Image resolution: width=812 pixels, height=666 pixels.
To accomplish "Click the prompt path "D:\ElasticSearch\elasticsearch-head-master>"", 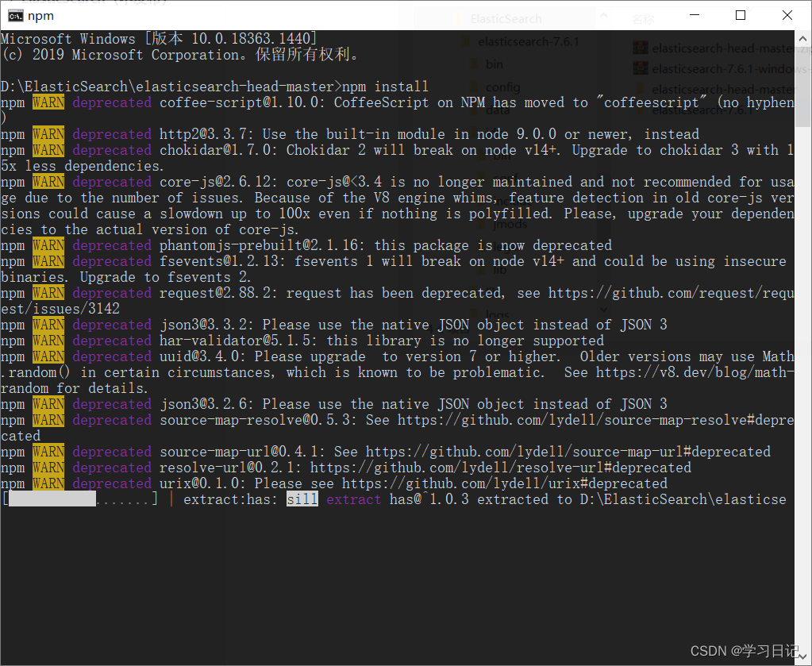I will [x=171, y=87].
